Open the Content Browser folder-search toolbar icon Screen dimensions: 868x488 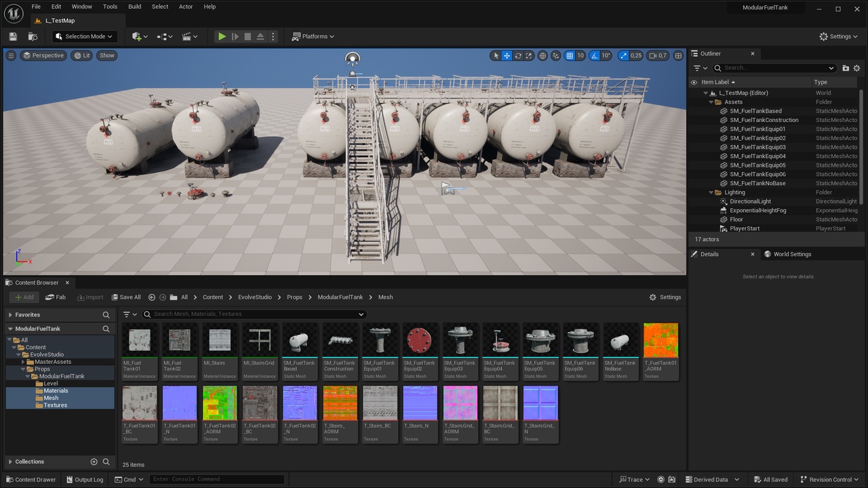[33, 37]
